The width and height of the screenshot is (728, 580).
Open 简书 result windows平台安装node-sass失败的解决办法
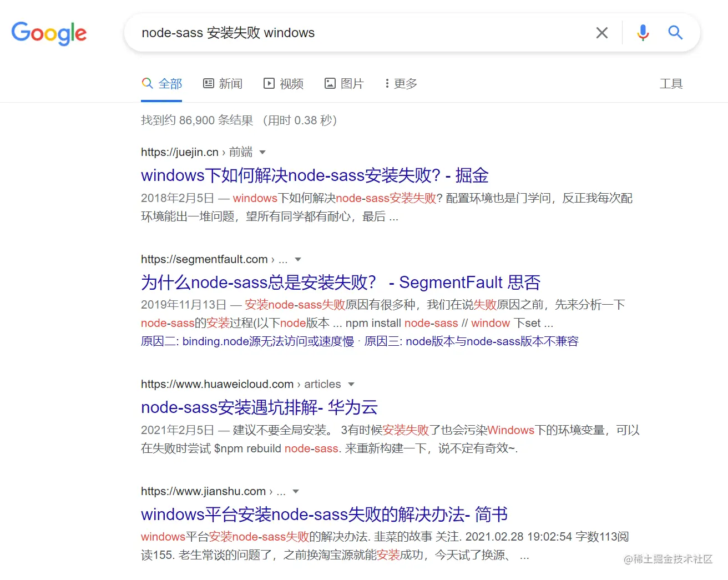324,515
